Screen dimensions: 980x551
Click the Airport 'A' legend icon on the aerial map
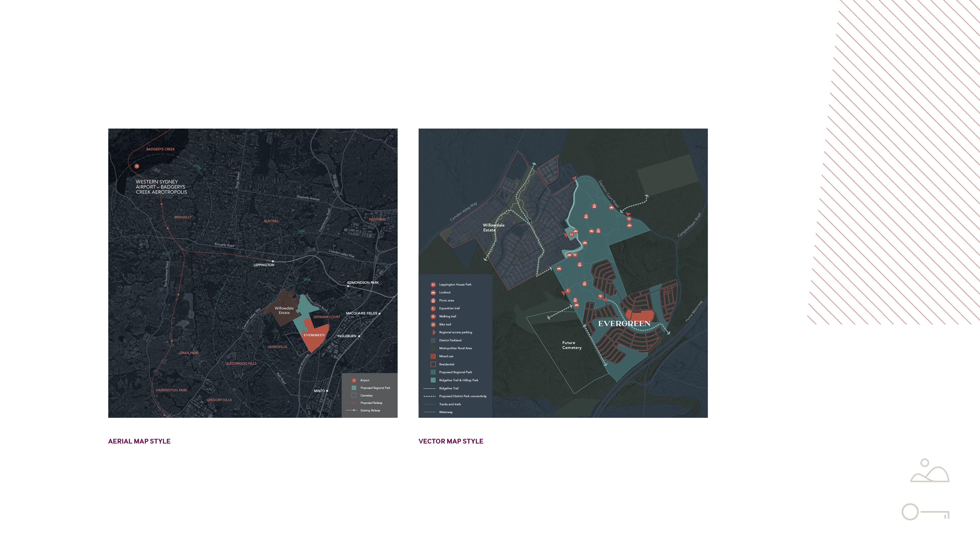354,380
